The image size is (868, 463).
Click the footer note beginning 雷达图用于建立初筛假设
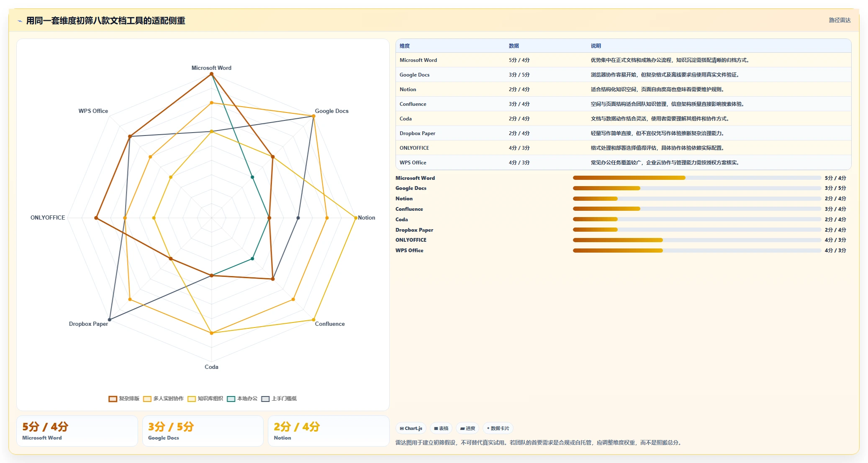[539, 443]
